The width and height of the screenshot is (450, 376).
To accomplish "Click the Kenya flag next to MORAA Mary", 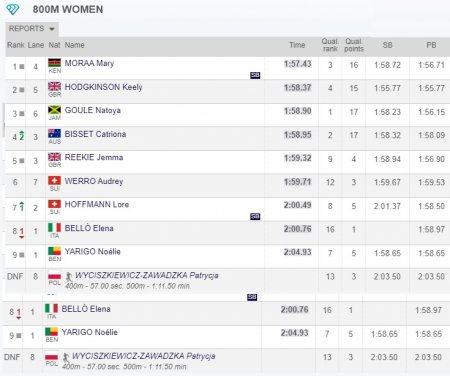I will click(55, 63).
